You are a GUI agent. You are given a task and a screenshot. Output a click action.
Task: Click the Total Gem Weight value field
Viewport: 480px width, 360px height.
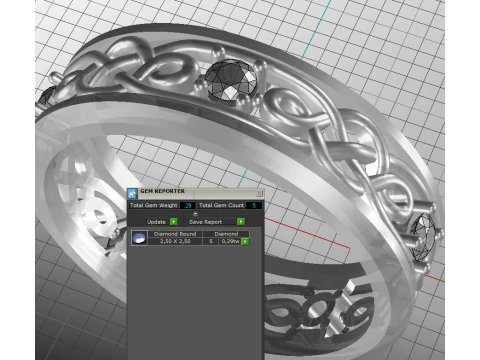[188, 206]
